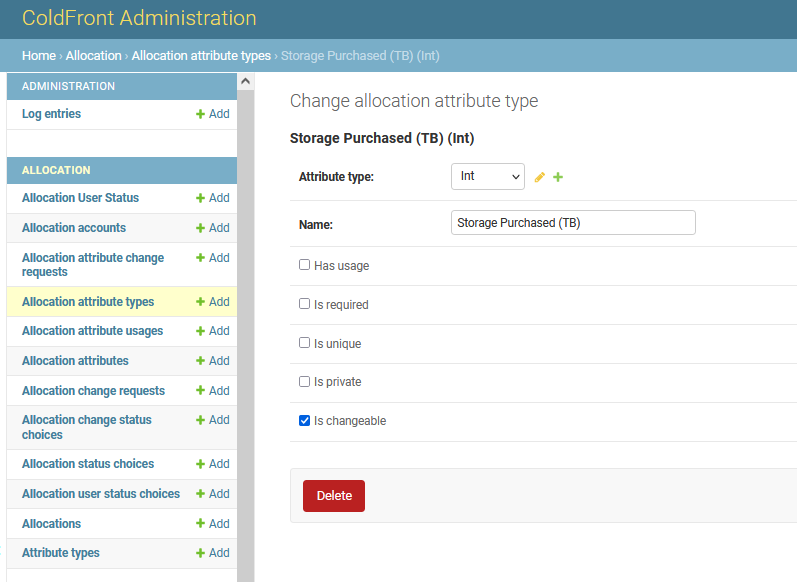Add an Allocation attribute change request

click(213, 258)
